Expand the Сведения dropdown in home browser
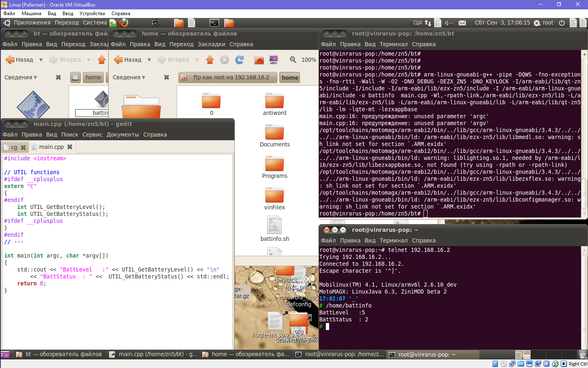The height and width of the screenshot is (368, 588). [x=129, y=77]
